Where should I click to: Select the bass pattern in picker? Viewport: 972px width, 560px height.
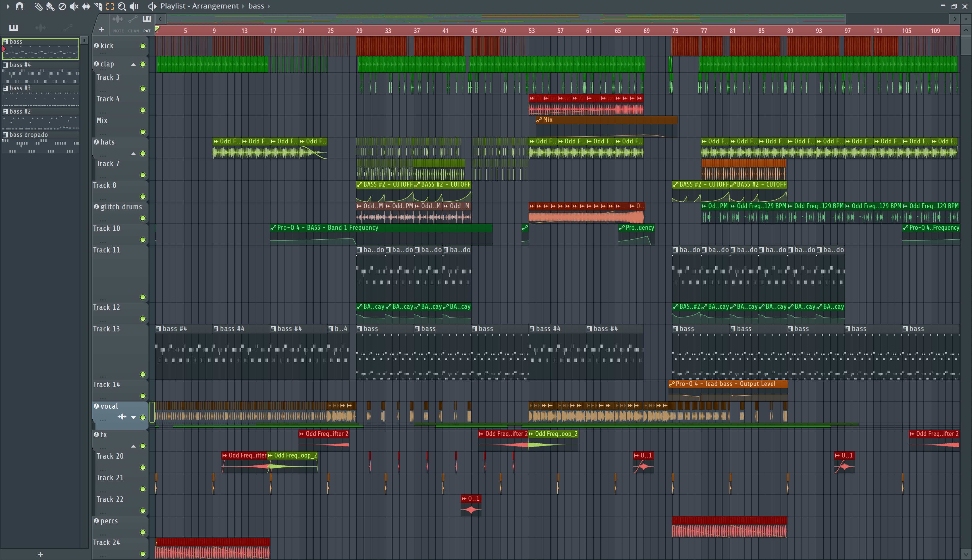pos(40,49)
